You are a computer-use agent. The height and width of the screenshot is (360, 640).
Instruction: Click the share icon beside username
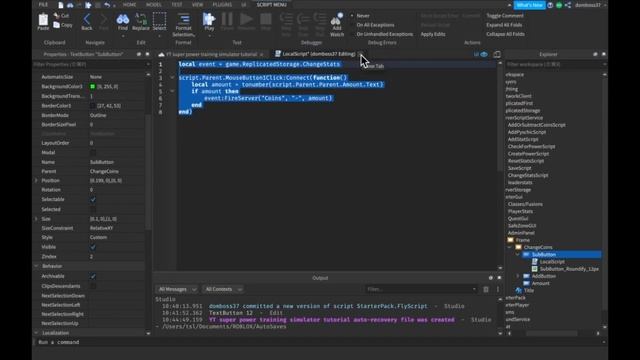[x=568, y=5]
